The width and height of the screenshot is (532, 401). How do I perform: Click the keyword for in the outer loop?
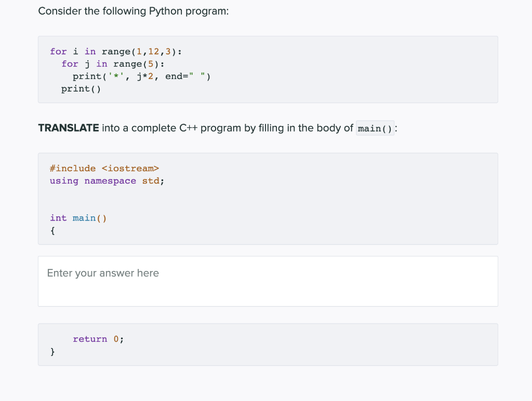pos(58,51)
